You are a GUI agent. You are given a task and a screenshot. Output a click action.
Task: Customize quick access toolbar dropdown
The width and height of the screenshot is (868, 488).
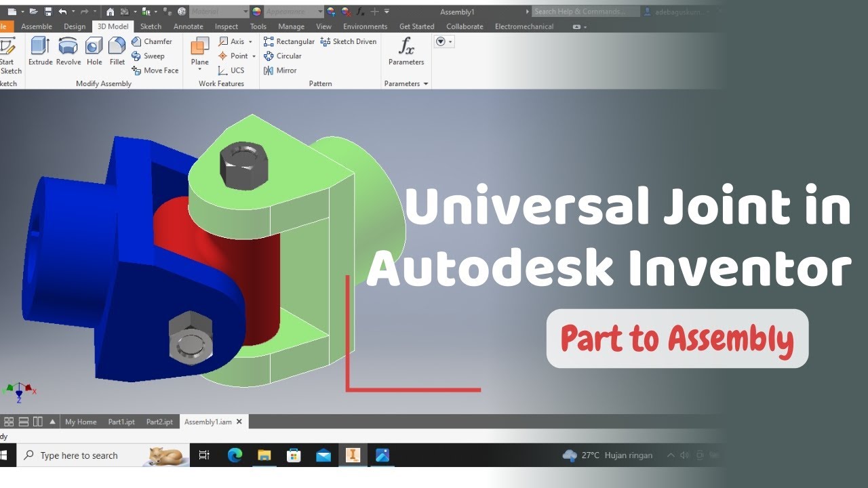click(387, 12)
